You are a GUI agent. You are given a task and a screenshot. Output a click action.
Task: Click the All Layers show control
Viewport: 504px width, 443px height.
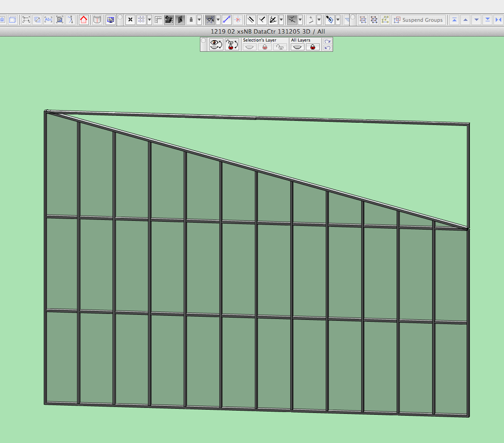click(x=297, y=46)
